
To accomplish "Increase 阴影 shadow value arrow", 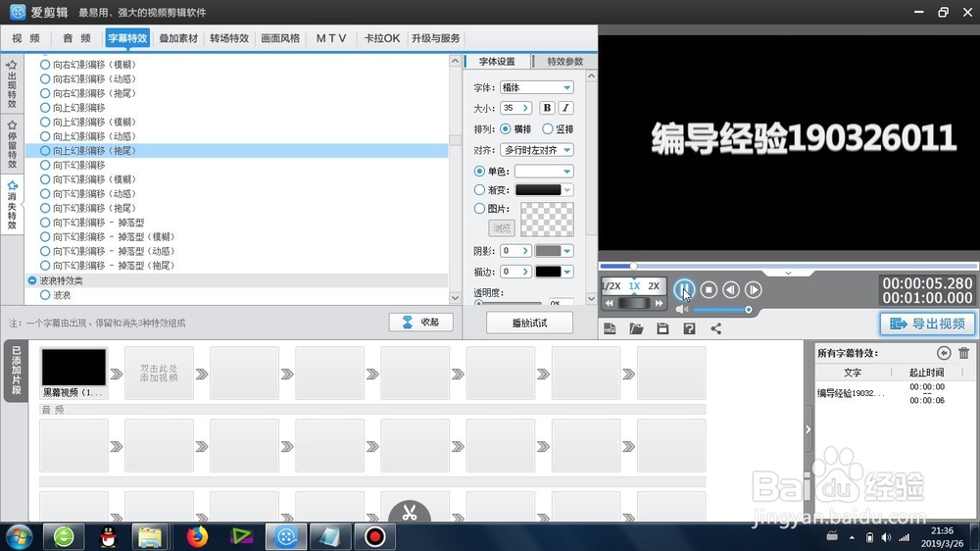I will pos(525,251).
